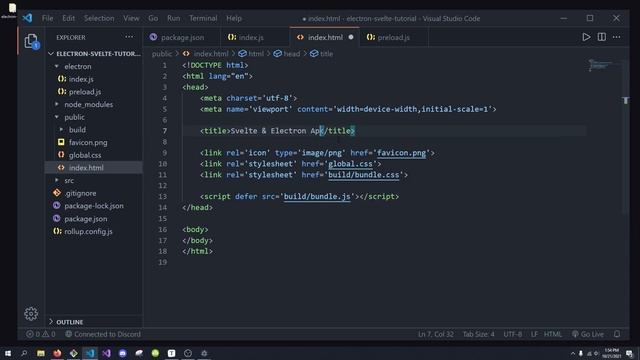Click the public breadcrumb segment
This screenshot has height=360, width=640.
[162, 53]
